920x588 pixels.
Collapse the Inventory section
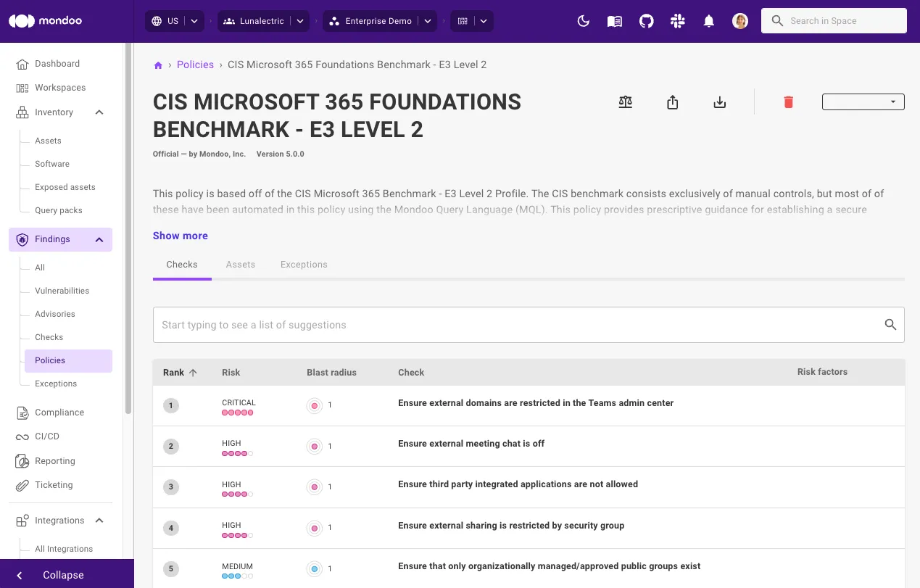pos(99,112)
